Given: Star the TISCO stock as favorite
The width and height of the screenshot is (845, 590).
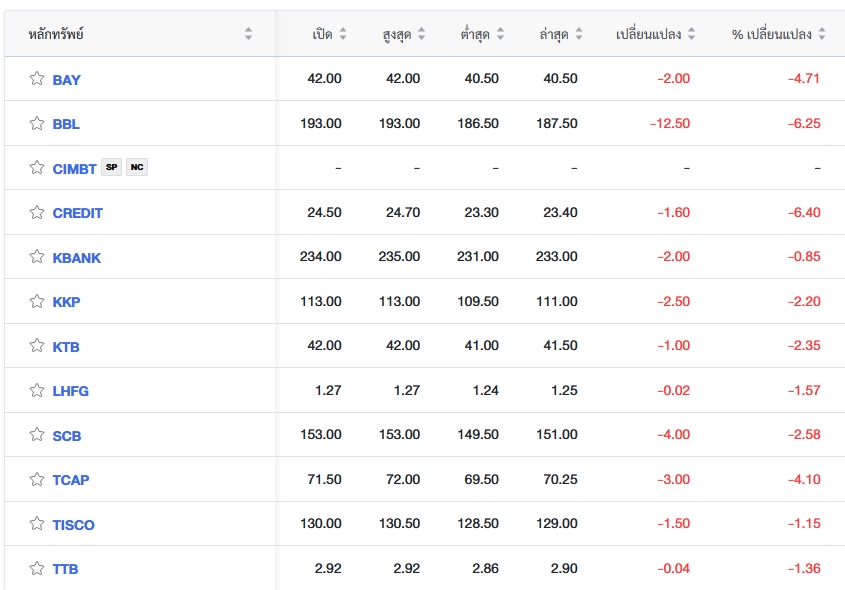Looking at the screenshot, I should [x=37, y=523].
